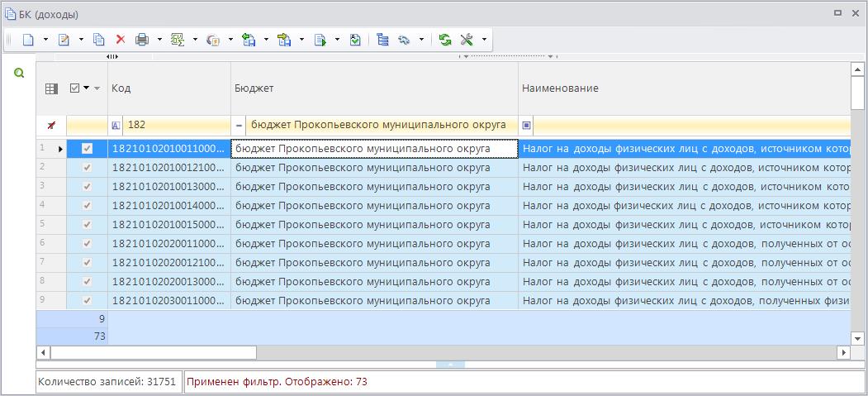Open the dropdown arrow next to Edit icon
Image resolution: width=868 pixels, height=396 pixels.
pyautogui.click(x=82, y=40)
